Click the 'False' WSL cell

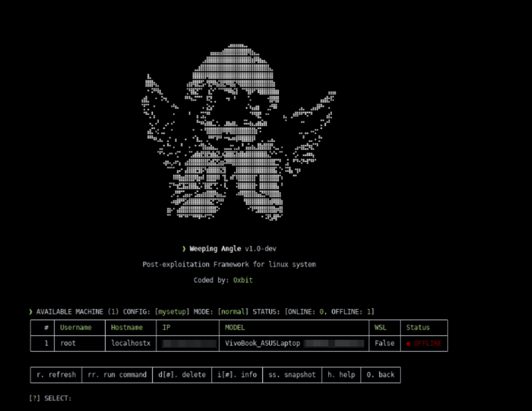click(x=384, y=344)
